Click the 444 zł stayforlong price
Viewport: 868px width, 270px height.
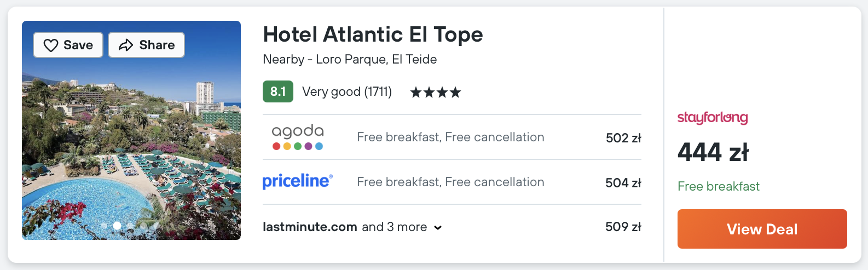pos(713,152)
